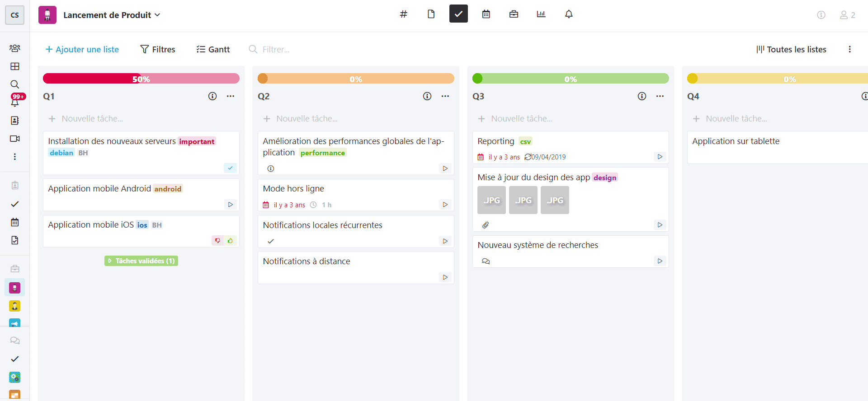868x401 pixels.
Task: Click info icon on Amélioration des performances task
Action: pyautogui.click(x=271, y=168)
